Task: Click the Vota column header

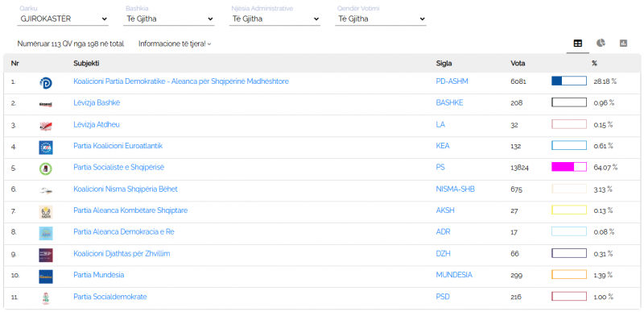Action: [x=518, y=64]
